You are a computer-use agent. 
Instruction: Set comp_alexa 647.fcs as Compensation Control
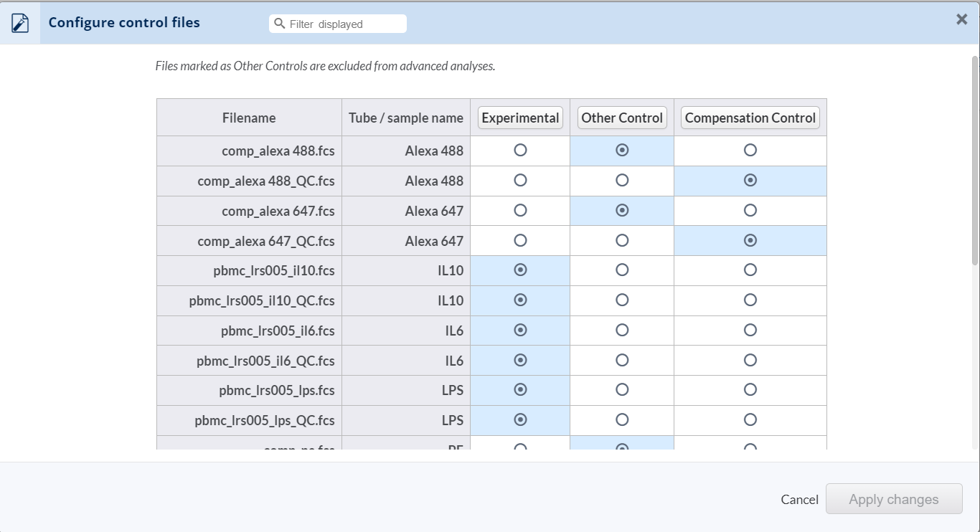[750, 211]
